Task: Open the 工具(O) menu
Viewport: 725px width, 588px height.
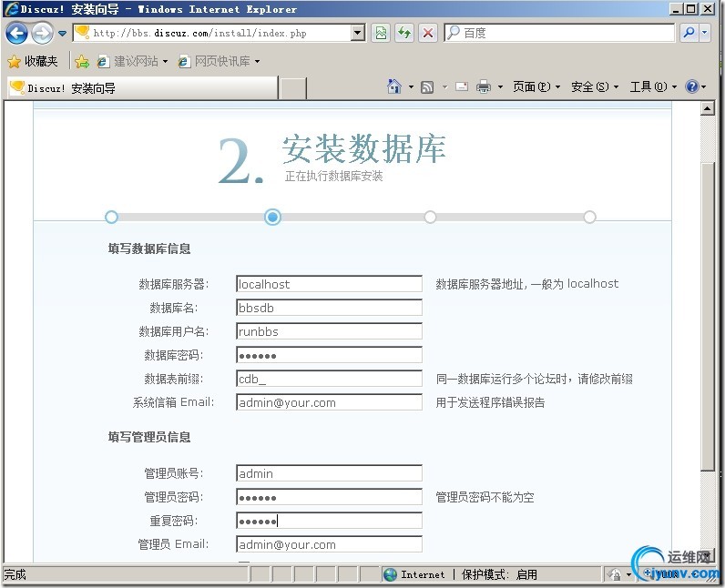Action: tap(653, 86)
